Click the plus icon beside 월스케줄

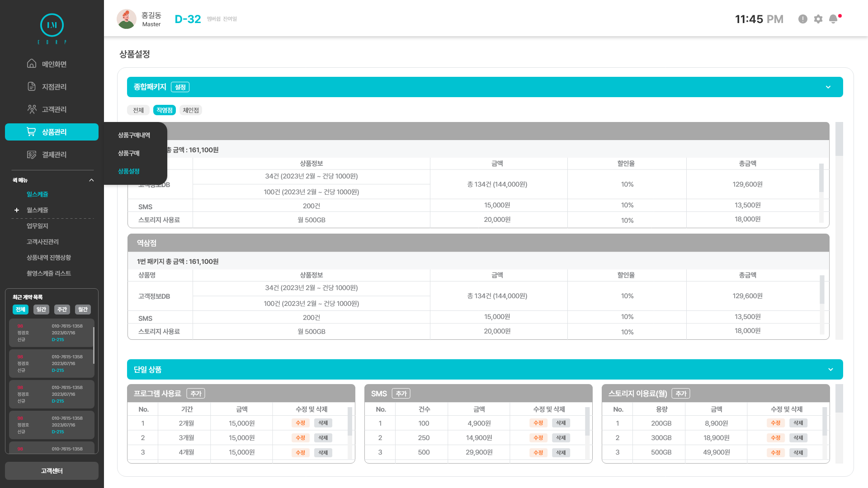pos(17,210)
